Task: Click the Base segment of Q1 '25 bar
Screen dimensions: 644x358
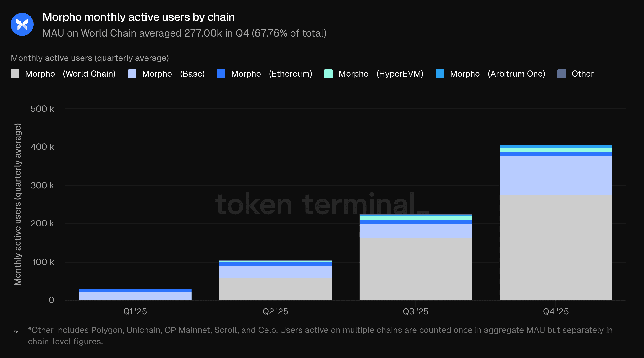Action: [135, 296]
